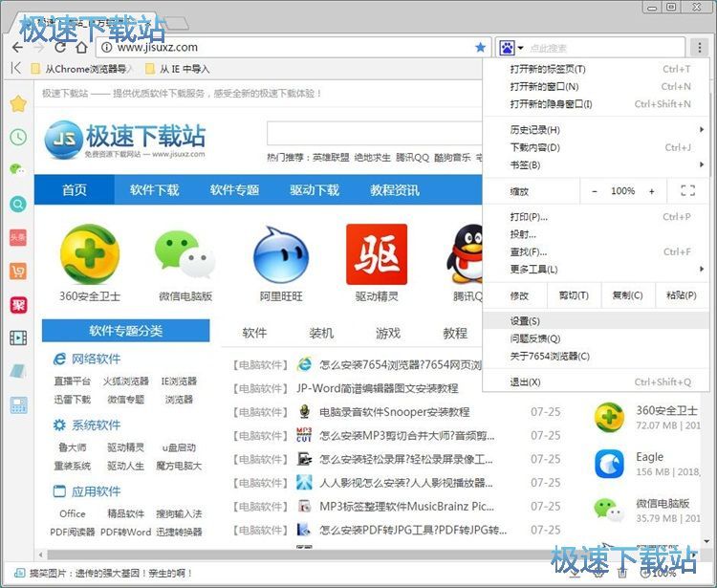The height and width of the screenshot is (588, 717).
Task: Collapse the sidebar using the bookmarks bar arrow
Action: tap(16, 69)
